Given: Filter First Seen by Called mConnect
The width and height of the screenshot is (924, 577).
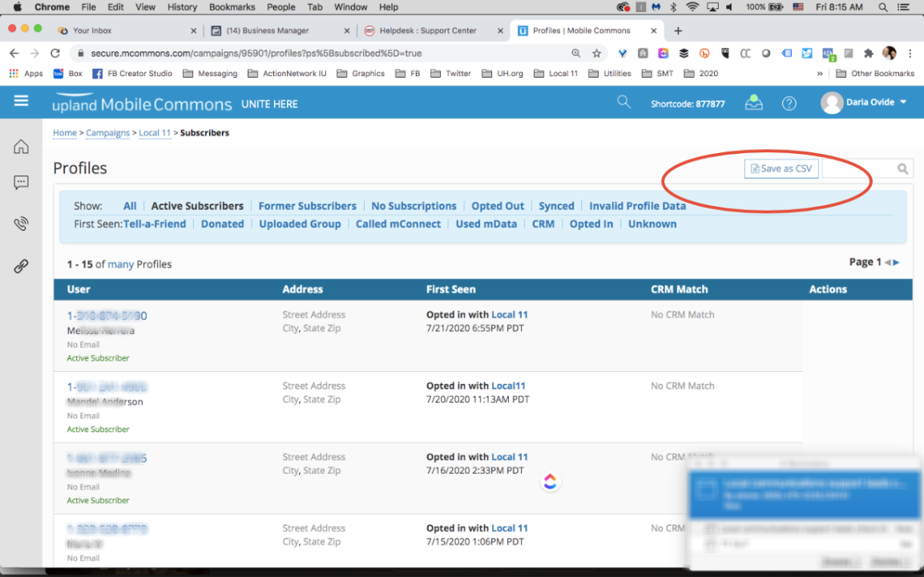Looking at the screenshot, I should [397, 224].
